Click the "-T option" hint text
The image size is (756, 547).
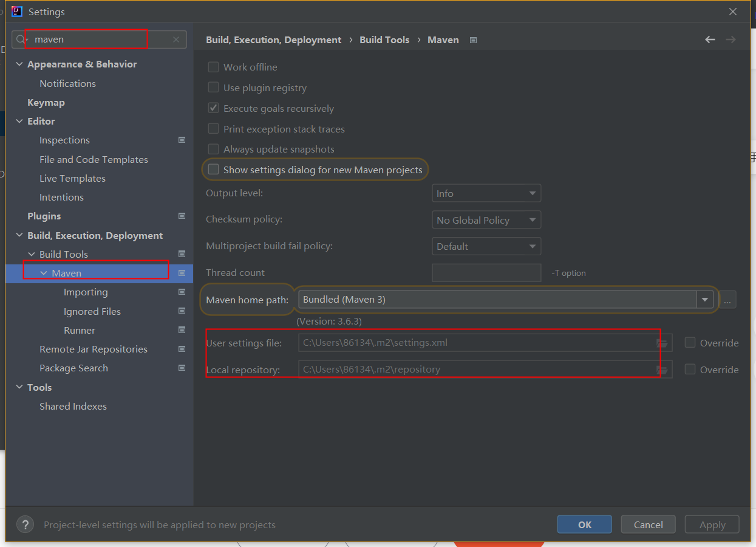(x=568, y=273)
